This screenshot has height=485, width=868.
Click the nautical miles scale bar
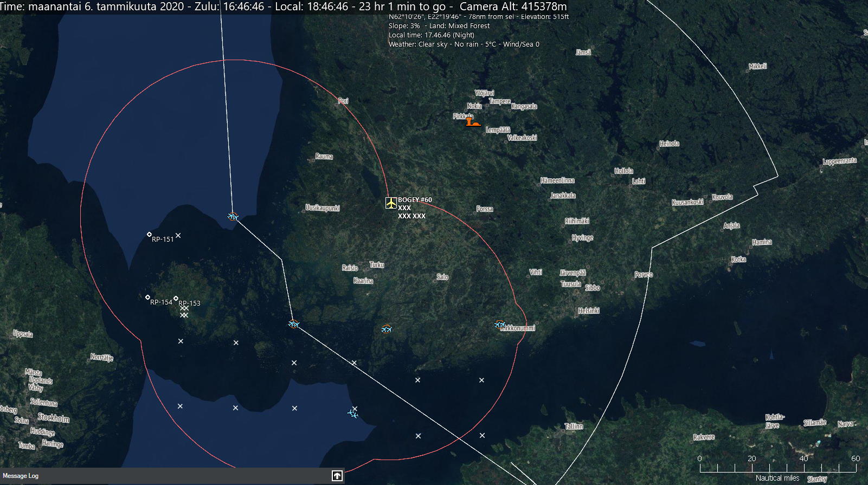click(777, 467)
